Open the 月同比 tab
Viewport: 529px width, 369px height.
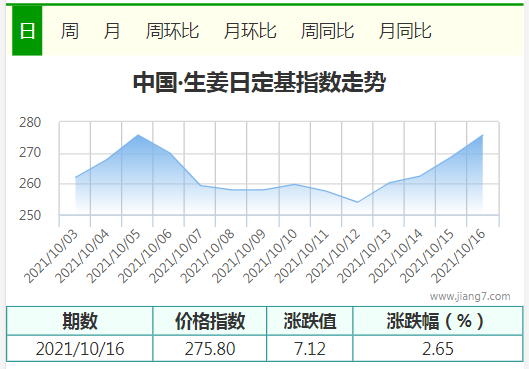tap(405, 31)
